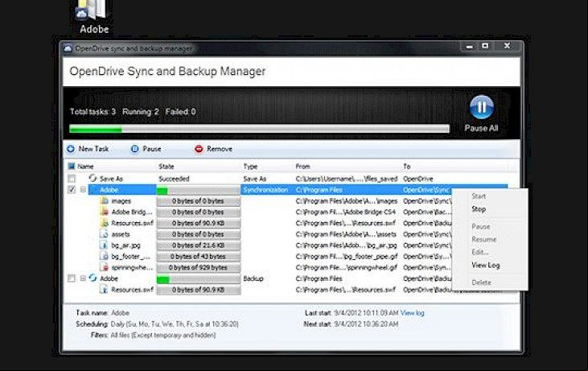The height and width of the screenshot is (371, 588).
Task: Click the '0 bytes of 929 bytes' cell
Action: 199,267
